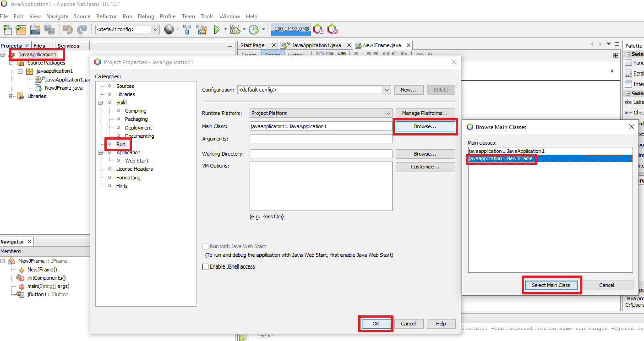
Task: Collapse the Source Packages tree node
Action: tap(11, 63)
